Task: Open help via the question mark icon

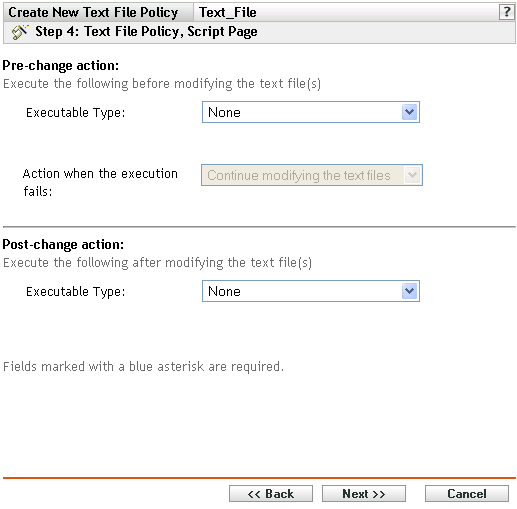Action: 506,12
